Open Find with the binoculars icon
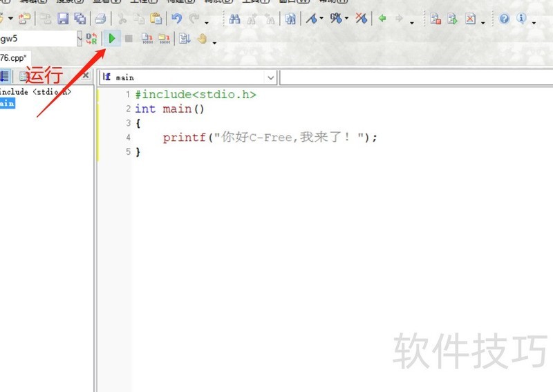This screenshot has width=553, height=392. [x=234, y=19]
